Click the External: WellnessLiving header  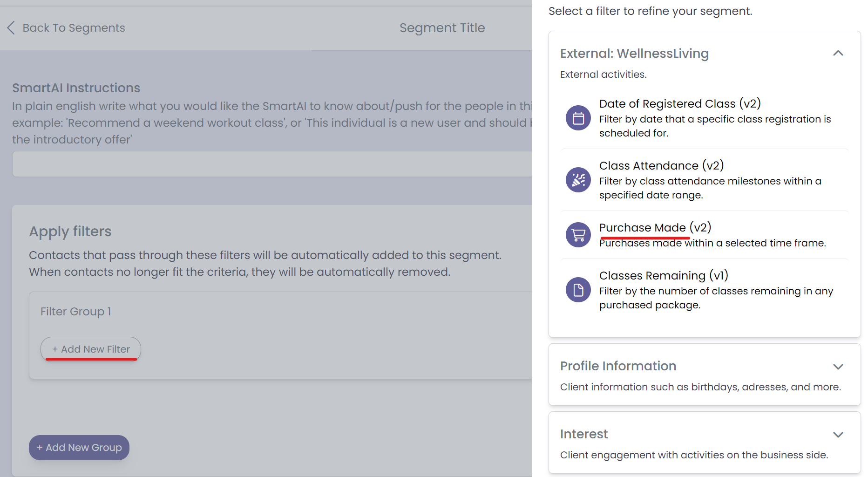click(x=634, y=53)
